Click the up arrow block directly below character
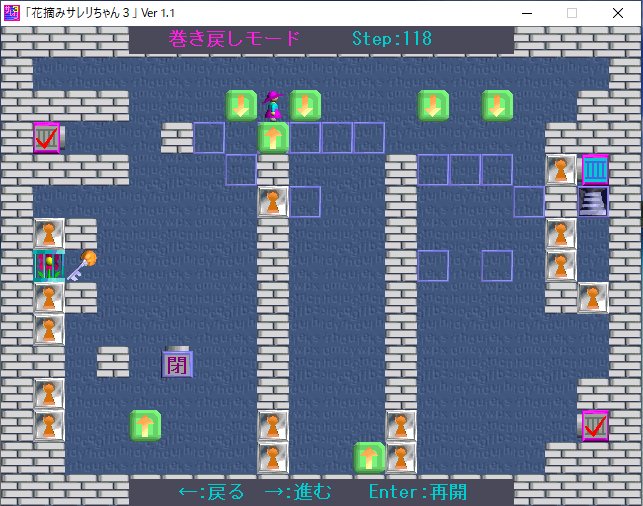This screenshot has height=506, width=643. click(x=273, y=137)
